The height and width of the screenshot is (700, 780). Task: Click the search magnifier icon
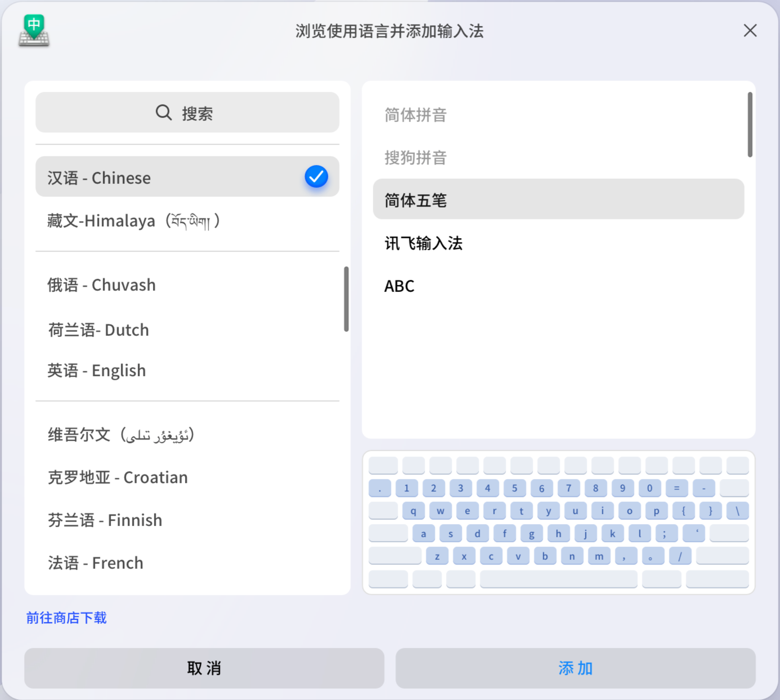pos(163,112)
